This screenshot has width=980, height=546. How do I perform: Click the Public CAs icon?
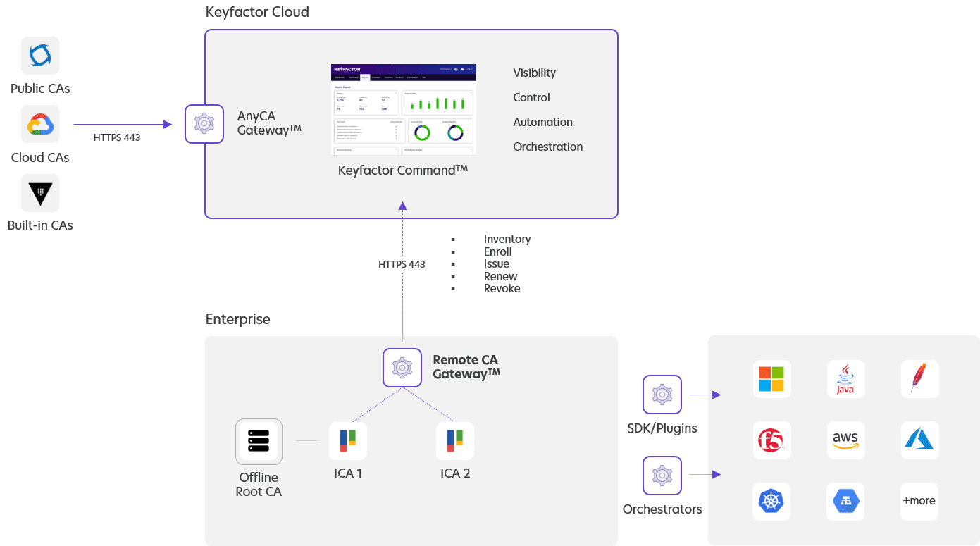click(40, 56)
